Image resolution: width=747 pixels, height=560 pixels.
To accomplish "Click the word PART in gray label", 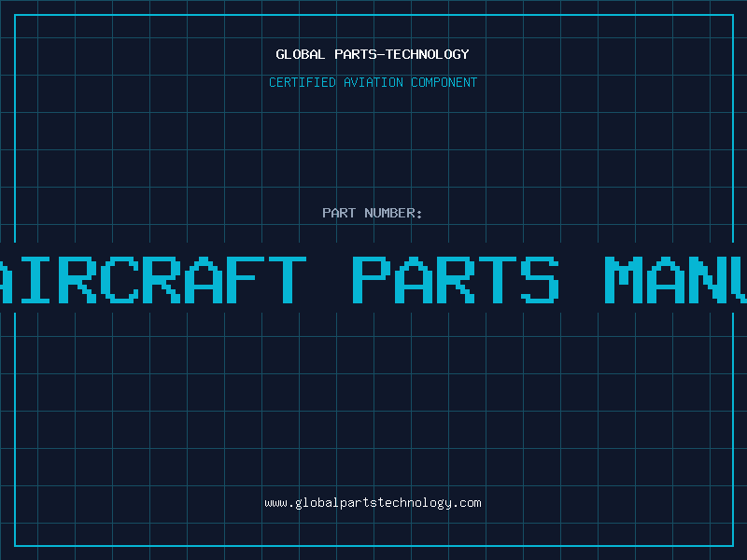I will (x=339, y=213).
